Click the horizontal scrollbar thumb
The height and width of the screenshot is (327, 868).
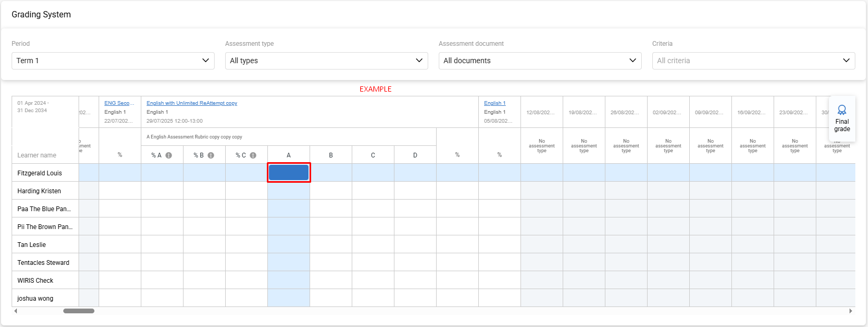pos(79,311)
